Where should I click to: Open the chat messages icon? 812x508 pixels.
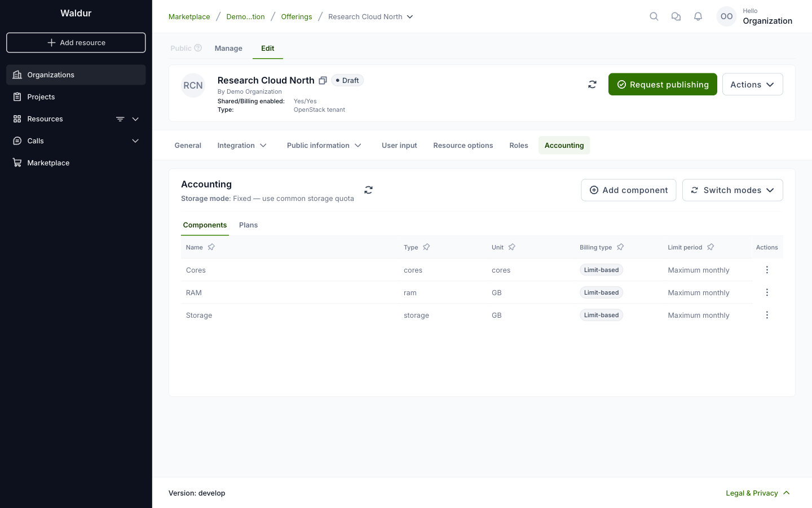(x=676, y=16)
